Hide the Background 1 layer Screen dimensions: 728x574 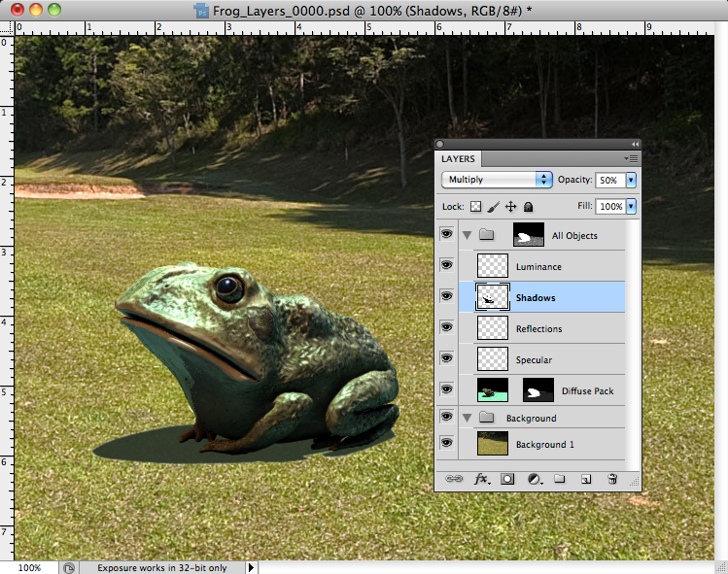(446, 444)
